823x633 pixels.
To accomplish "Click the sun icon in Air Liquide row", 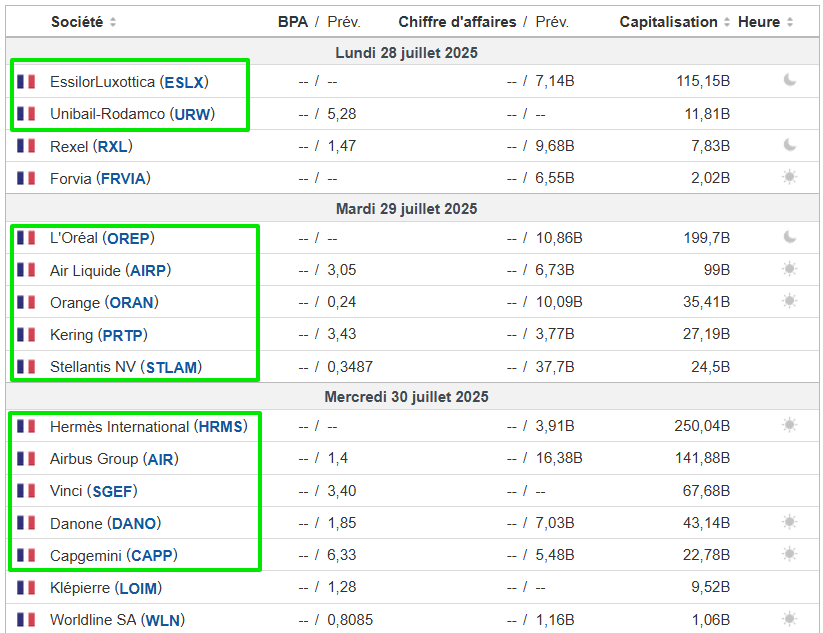I will [x=790, y=270].
